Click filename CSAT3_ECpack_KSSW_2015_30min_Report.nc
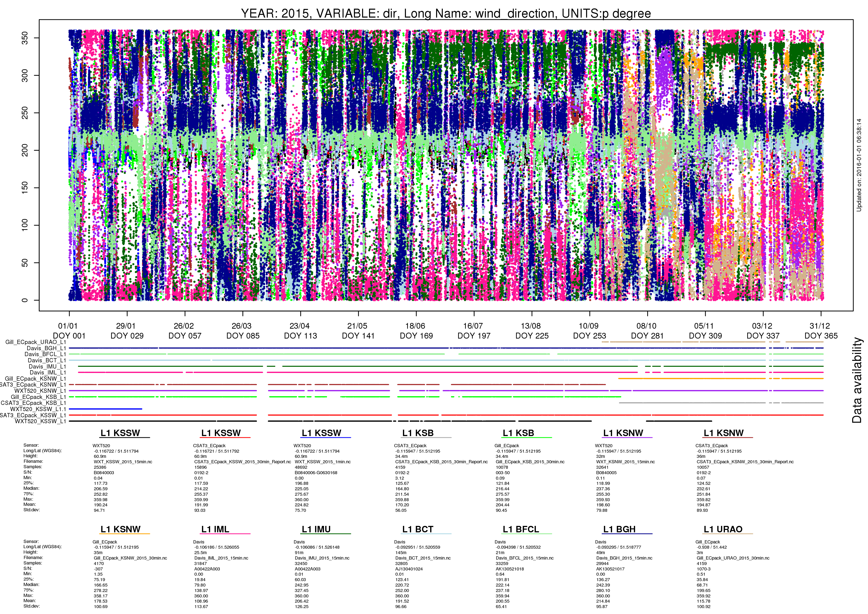 point(242,462)
